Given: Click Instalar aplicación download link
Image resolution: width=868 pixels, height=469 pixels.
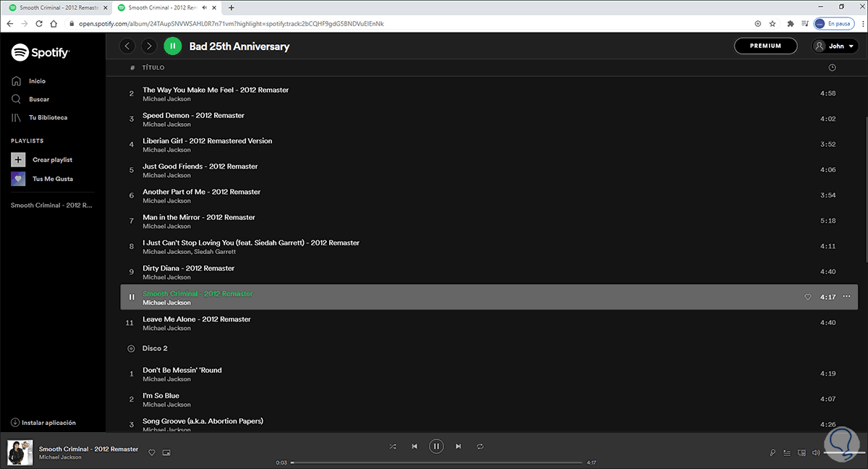Looking at the screenshot, I should tap(43, 423).
